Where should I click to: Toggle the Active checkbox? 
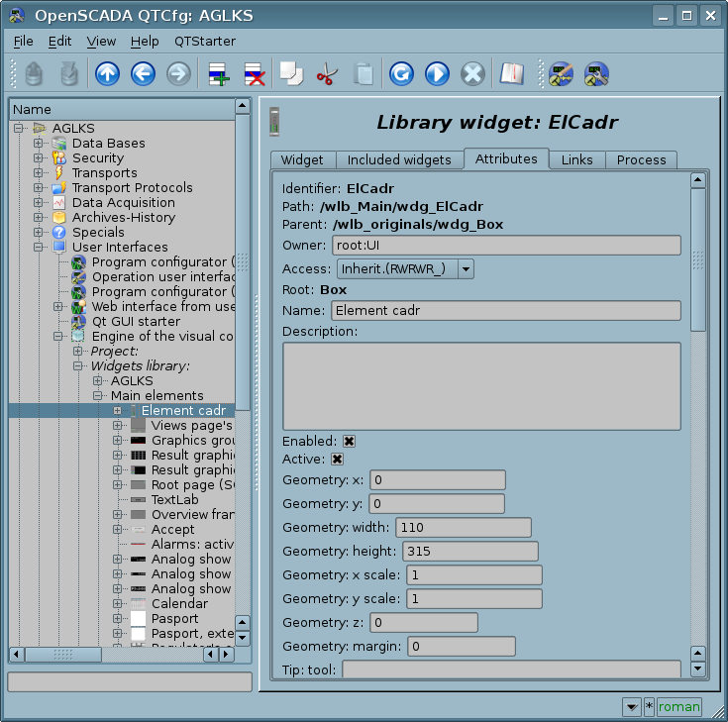[337, 460]
